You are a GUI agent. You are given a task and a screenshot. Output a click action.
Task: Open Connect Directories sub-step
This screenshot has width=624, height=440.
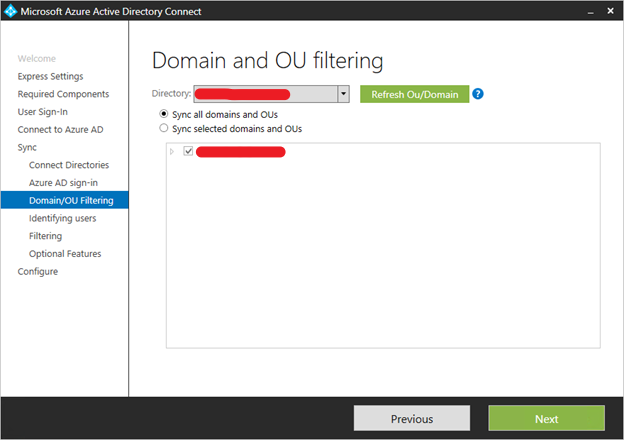[69, 165]
